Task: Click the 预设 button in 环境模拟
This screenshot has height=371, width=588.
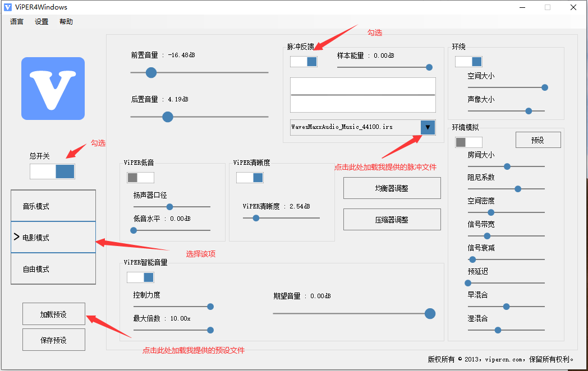Action: click(538, 140)
